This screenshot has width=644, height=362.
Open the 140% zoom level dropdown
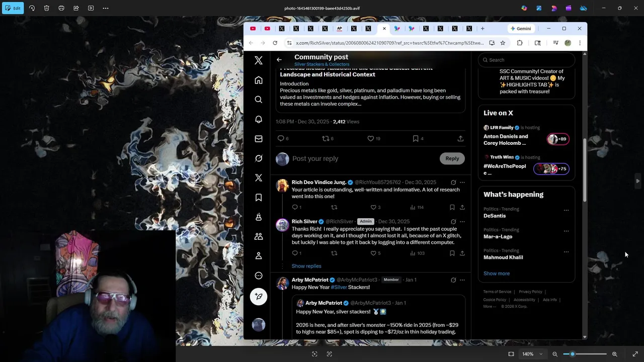coord(532,354)
